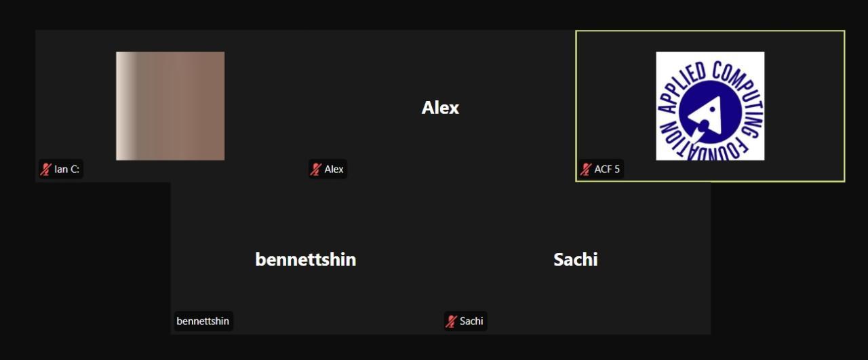This screenshot has height=360, width=868.
Task: Click the small "Sachi" name label
Action: tap(471, 321)
